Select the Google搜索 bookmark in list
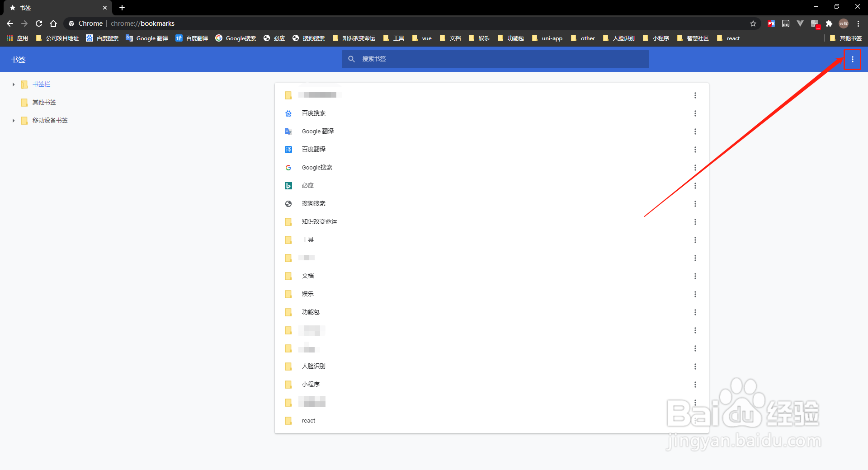This screenshot has height=470, width=868. pos(491,168)
